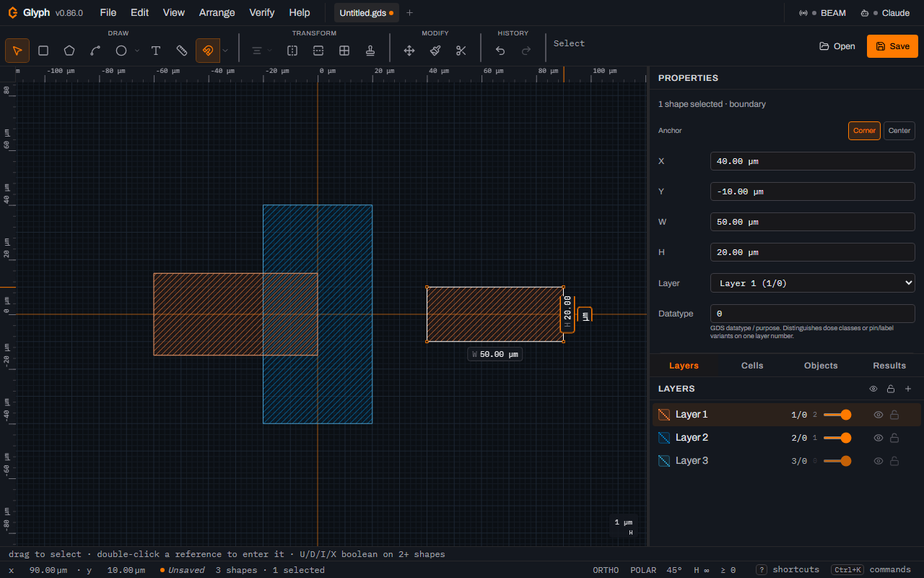This screenshot has height=578, width=924.
Task: Click the Array grid icon
Action: [x=344, y=51]
